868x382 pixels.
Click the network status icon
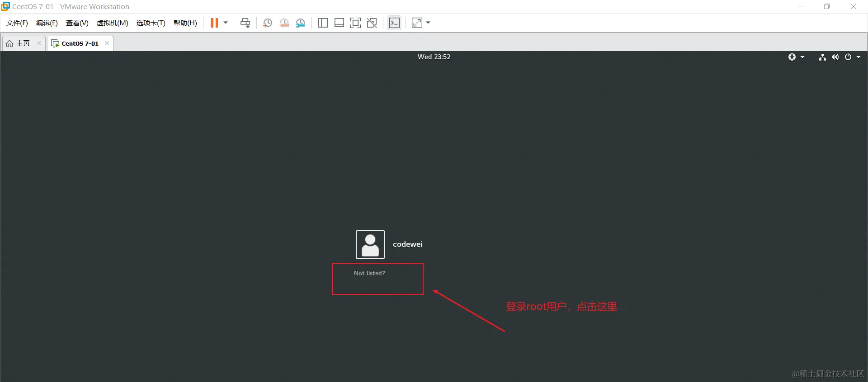[822, 57]
